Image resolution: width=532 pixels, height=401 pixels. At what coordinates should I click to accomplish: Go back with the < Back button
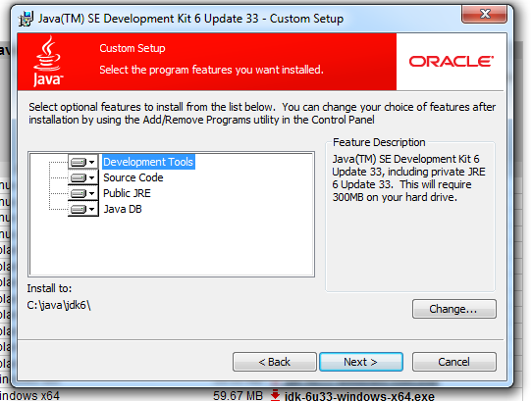(x=275, y=362)
